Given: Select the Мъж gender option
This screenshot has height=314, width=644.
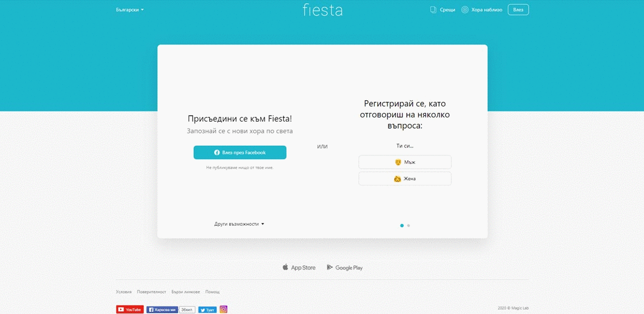Looking at the screenshot, I should (405, 161).
